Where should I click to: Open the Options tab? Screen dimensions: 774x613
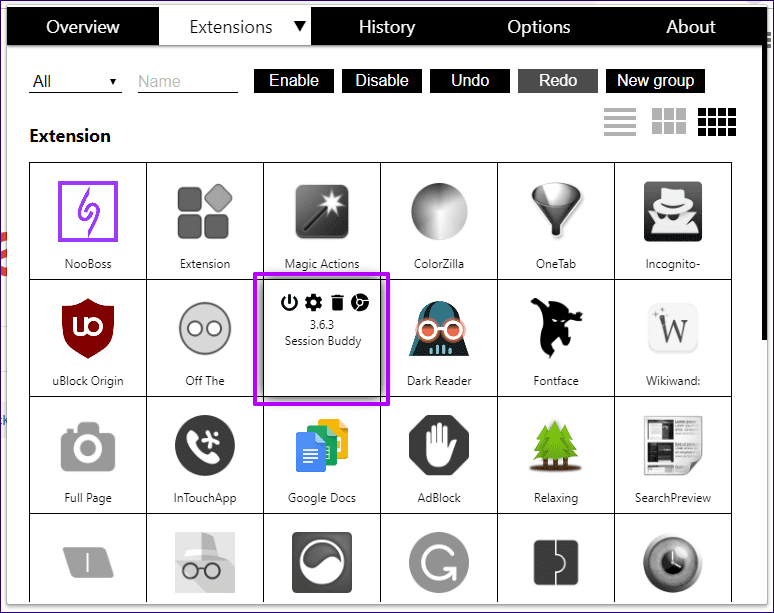pos(539,27)
